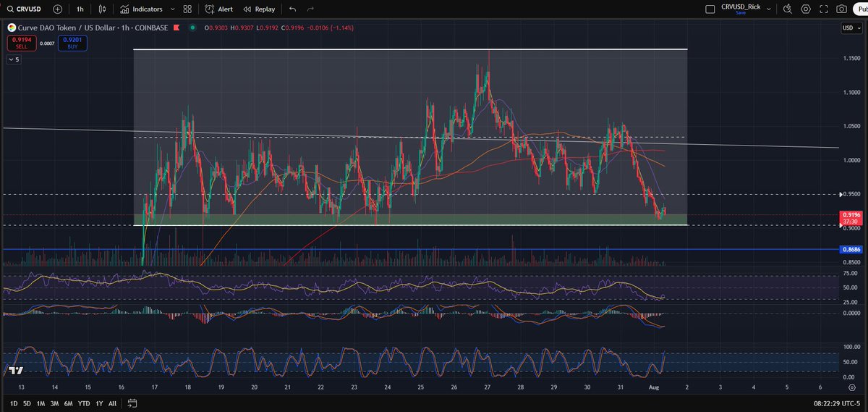868x412 pixels.
Task: Take a chart snapshot with camera icon
Action: [x=841, y=9]
